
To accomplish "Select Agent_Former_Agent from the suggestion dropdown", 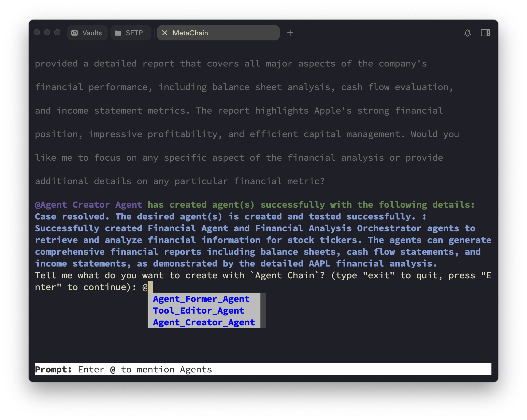I will click(x=201, y=299).
